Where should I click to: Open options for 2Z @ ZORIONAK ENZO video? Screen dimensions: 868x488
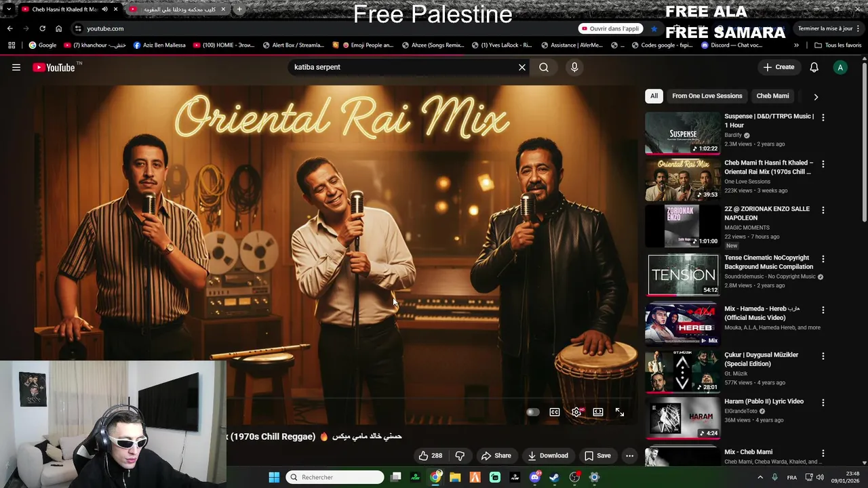[823, 210]
